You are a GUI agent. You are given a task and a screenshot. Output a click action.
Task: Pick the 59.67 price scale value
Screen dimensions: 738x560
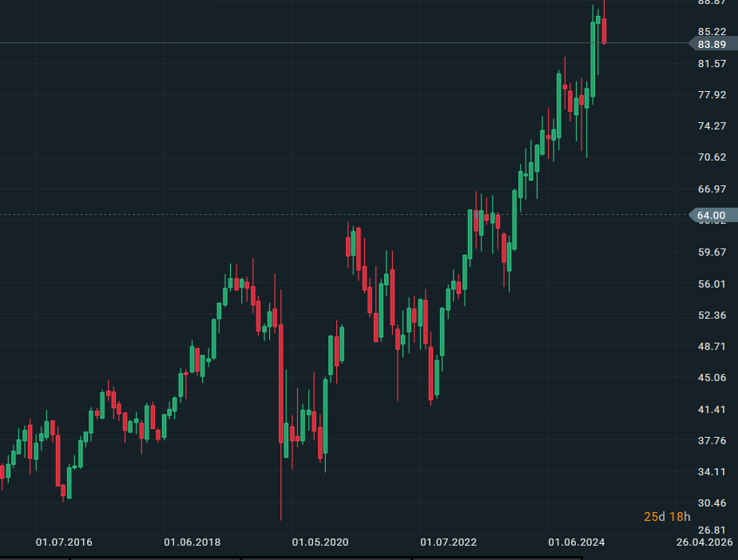712,252
